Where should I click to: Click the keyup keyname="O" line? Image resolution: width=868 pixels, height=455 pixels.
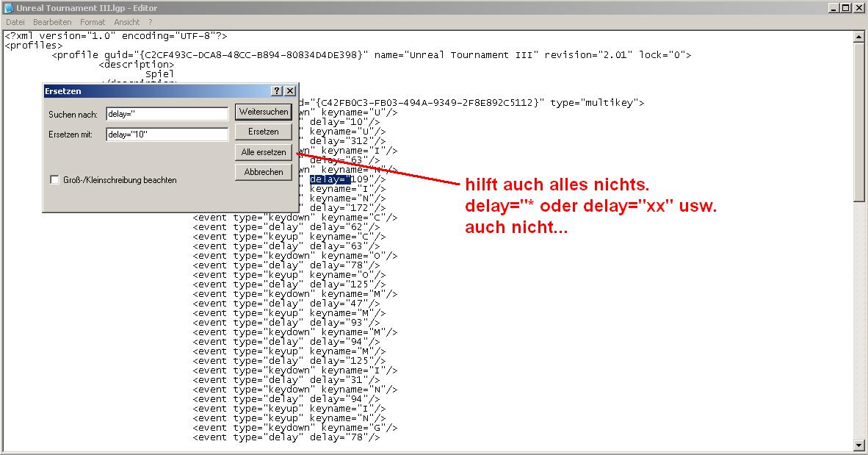coord(289,275)
